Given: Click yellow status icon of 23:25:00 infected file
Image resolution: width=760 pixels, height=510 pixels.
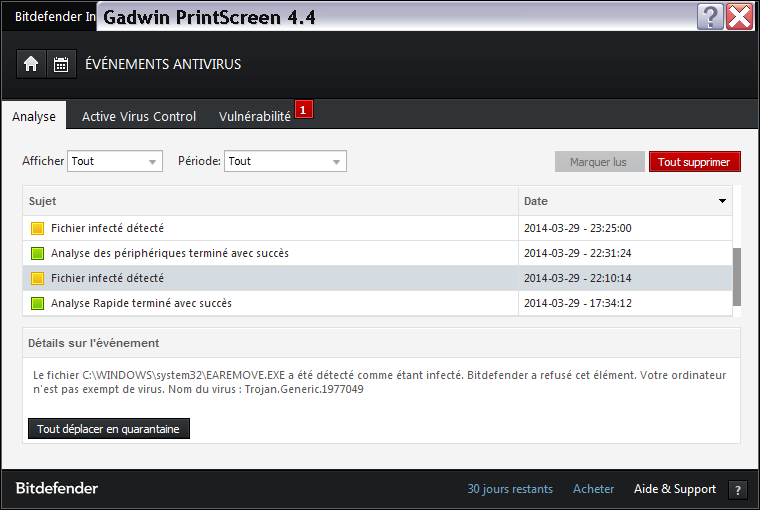Looking at the screenshot, I should pos(37,228).
